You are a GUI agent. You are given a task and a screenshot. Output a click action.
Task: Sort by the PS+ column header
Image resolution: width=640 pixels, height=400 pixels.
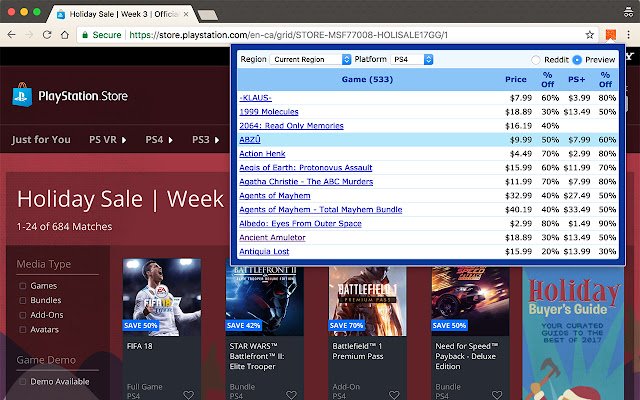(577, 79)
